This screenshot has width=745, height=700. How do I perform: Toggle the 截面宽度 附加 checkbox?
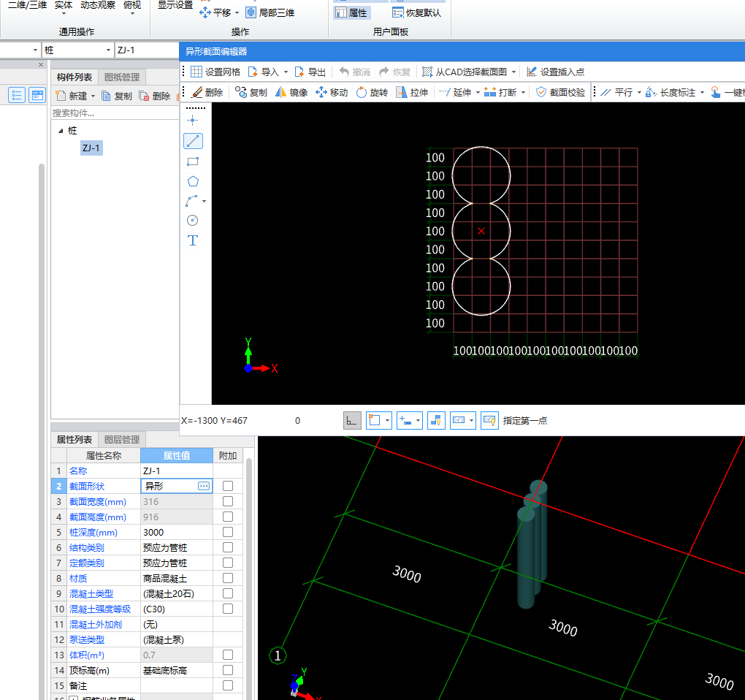tap(228, 501)
